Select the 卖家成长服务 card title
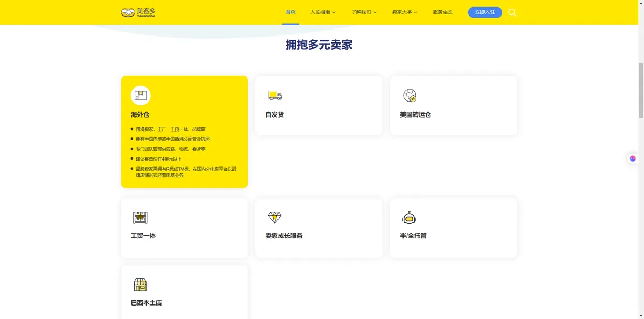The width and height of the screenshot is (644, 319). [284, 236]
